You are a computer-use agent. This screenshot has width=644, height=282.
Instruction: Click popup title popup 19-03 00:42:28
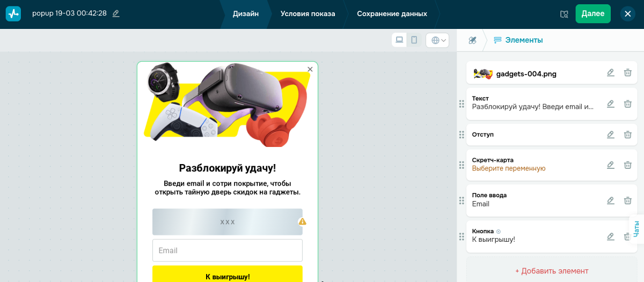click(69, 13)
